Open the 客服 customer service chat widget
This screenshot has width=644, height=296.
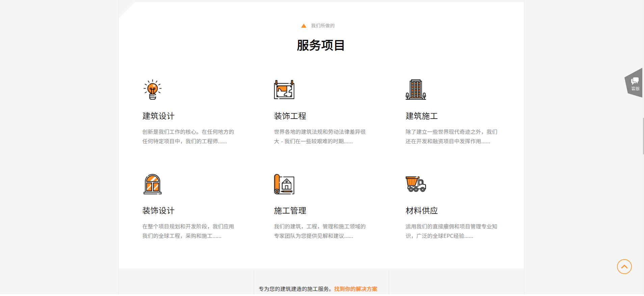click(x=635, y=83)
